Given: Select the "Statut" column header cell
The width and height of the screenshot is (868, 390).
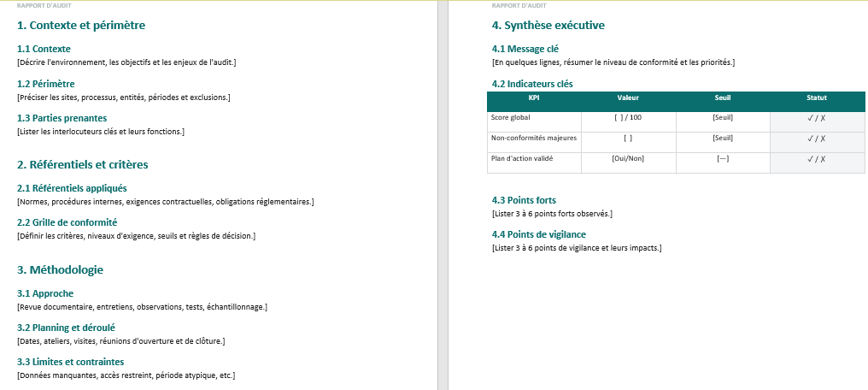Looking at the screenshot, I should point(817,98).
